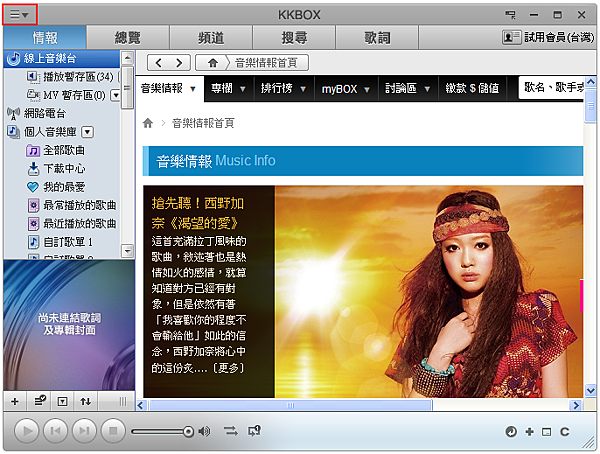Click the mini-mode icon in the title bar
The image size is (600, 454).
(x=510, y=15)
